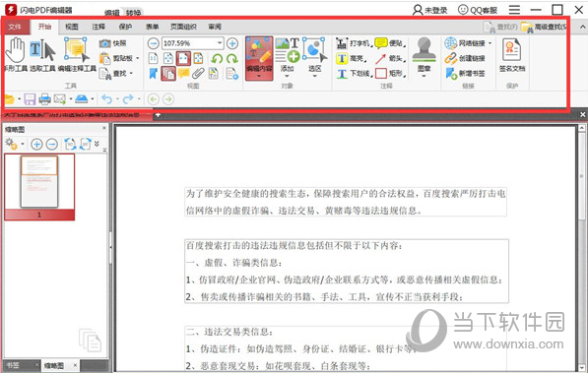Viewport: 588px width, 373px height.
Task: Open thumbnail panel options gear
Action: point(12,144)
